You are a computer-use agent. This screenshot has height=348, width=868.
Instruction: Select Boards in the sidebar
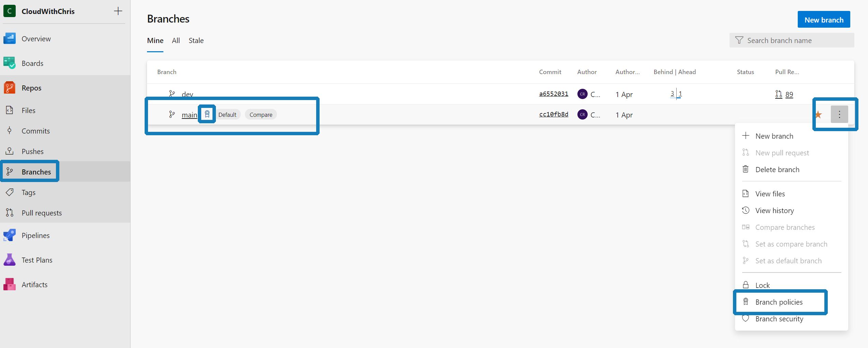[32, 63]
